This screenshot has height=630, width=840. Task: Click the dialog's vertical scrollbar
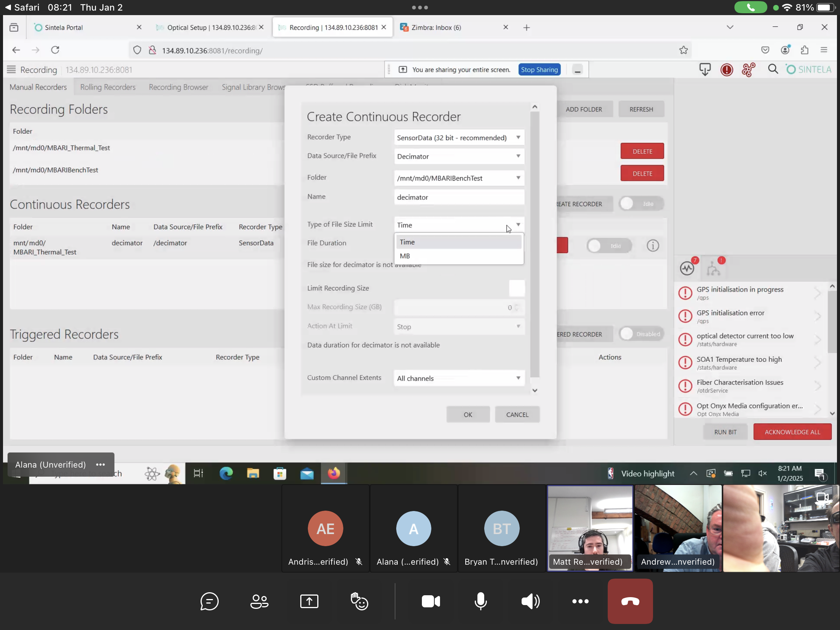coord(535,244)
